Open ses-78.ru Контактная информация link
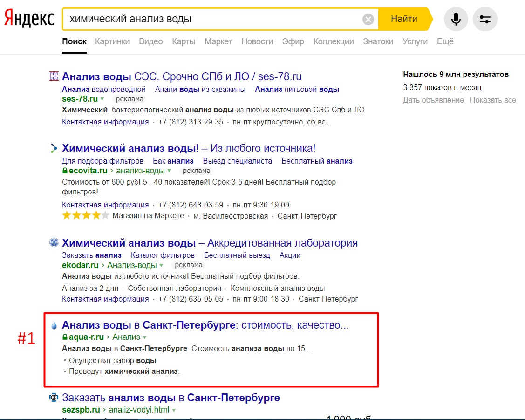 pyautogui.click(x=105, y=122)
